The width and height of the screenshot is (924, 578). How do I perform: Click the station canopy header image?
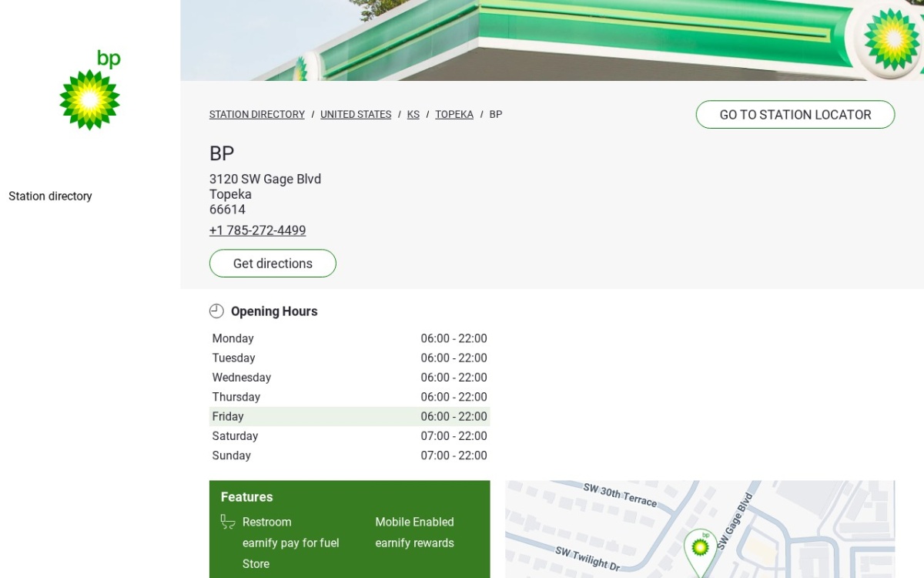click(x=552, y=40)
